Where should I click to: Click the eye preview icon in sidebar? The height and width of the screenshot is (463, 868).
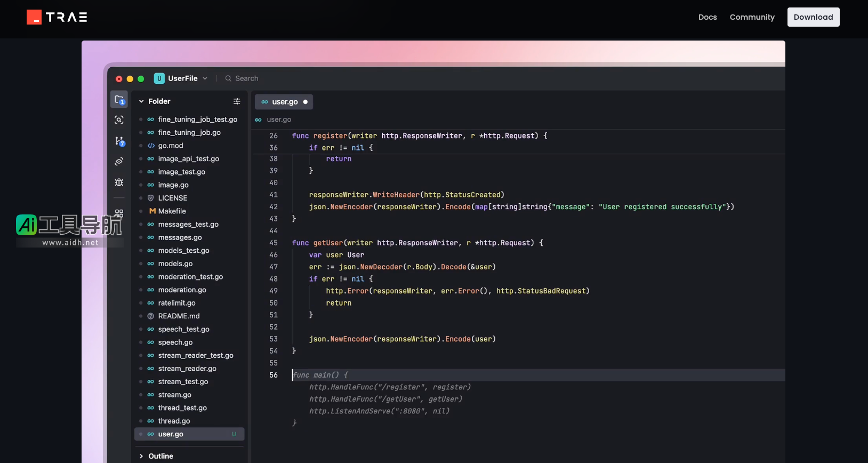[x=119, y=162]
